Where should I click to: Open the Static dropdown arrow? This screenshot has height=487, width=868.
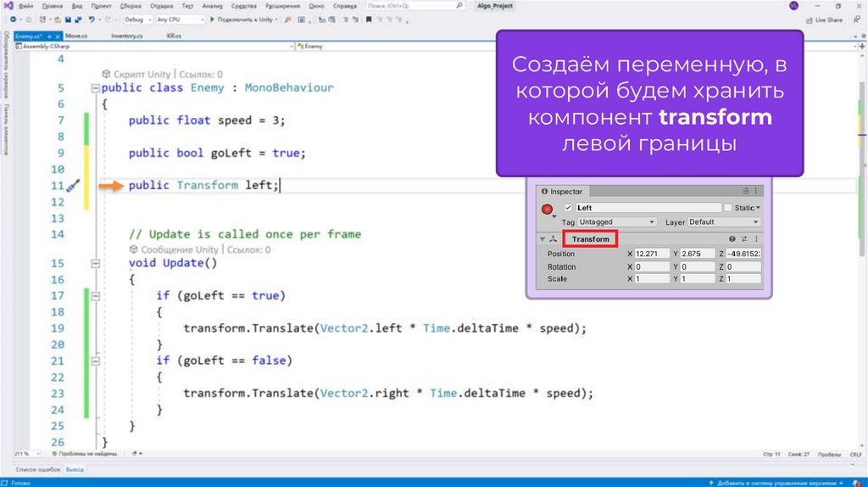point(759,208)
